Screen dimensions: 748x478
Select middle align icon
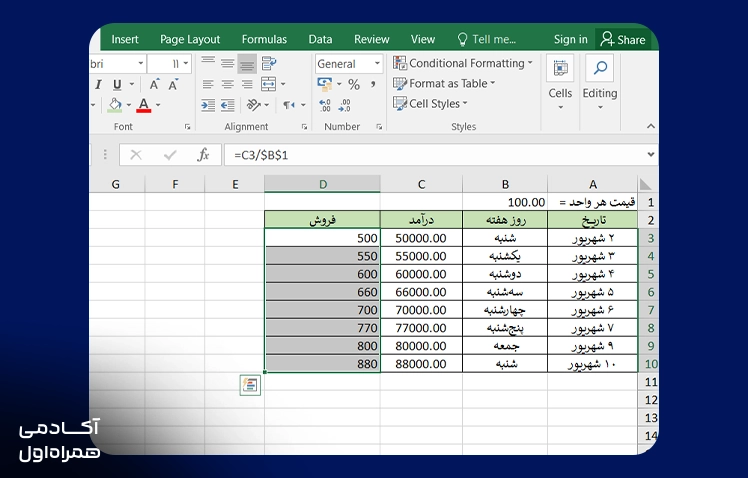228,63
